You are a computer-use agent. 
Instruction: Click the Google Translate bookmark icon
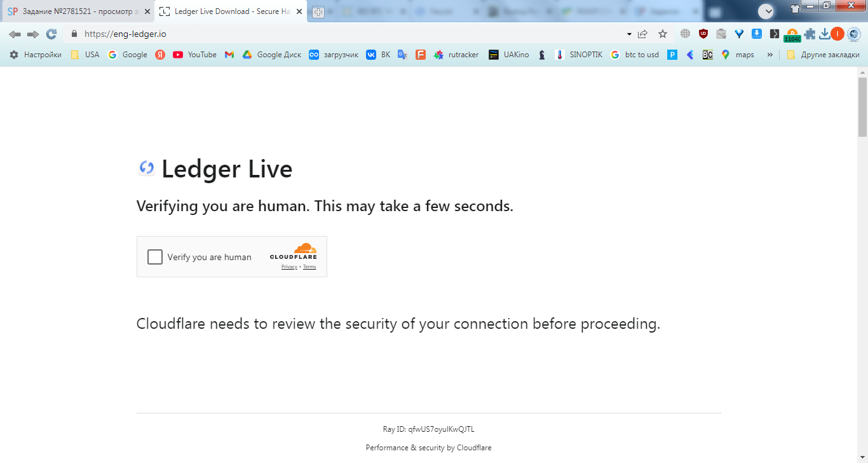(x=402, y=55)
